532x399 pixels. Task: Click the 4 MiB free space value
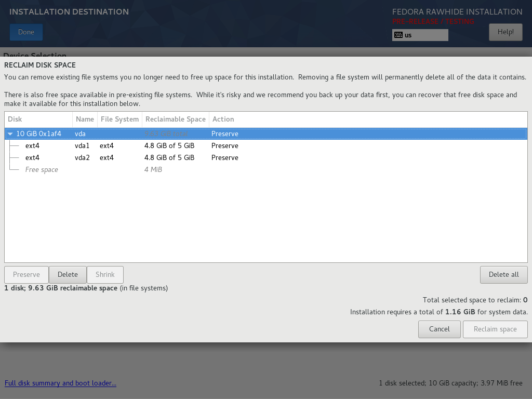point(153,170)
